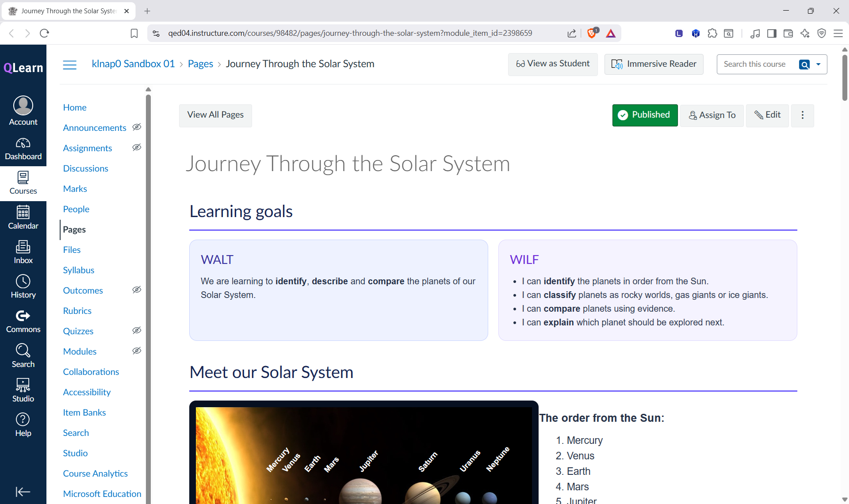This screenshot has height=504, width=849.
Task: Bookmark this page in the browser
Action: pos(134,33)
